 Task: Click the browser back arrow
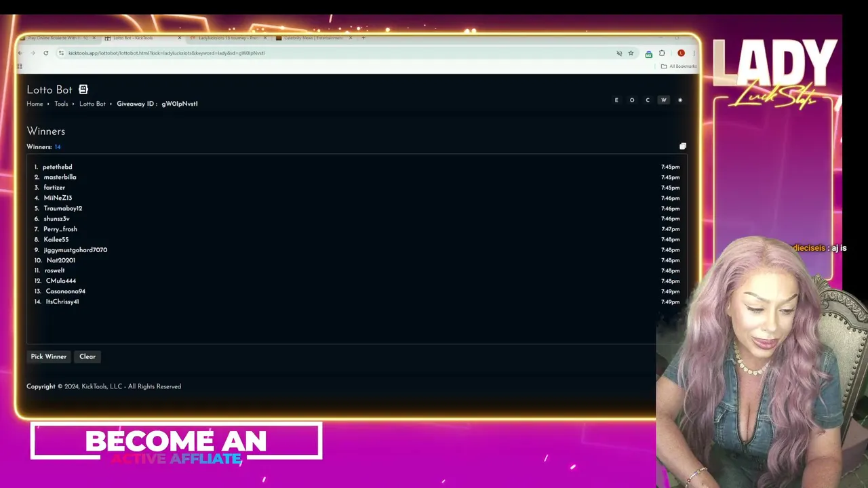(x=20, y=53)
